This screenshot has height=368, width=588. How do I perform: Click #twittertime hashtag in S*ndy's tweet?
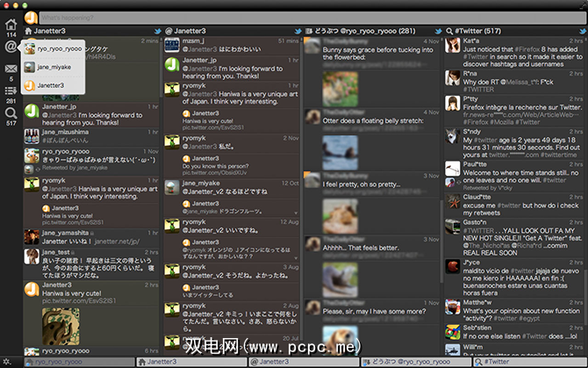[x=559, y=155]
